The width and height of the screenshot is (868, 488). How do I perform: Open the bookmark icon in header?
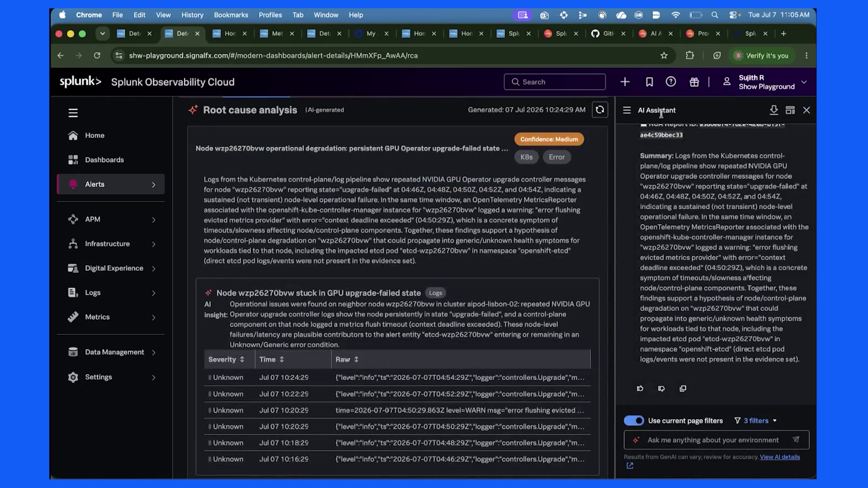pos(649,82)
